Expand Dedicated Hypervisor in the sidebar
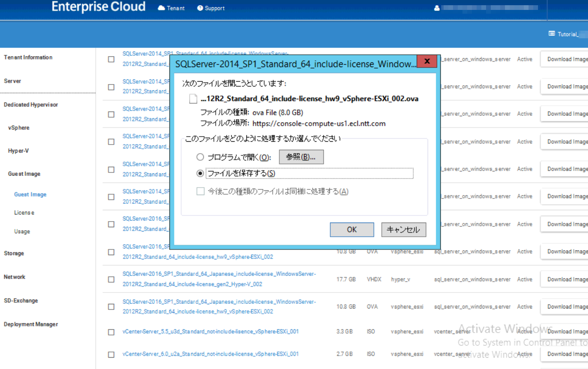This screenshot has width=588, height=369. [31, 105]
